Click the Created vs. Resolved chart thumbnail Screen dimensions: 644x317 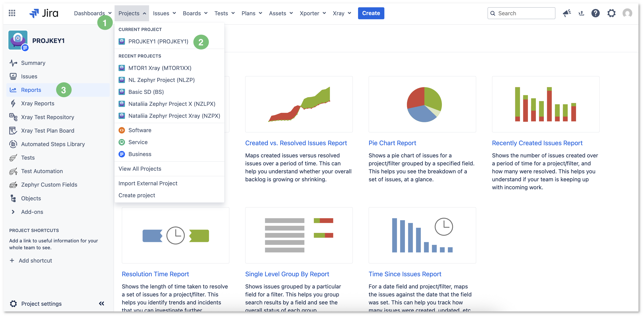299,104
